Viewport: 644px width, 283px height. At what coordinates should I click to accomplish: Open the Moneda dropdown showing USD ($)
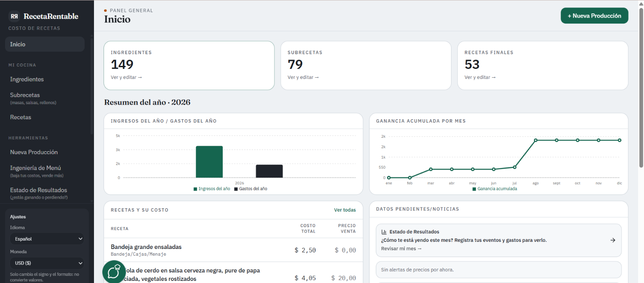tap(47, 263)
